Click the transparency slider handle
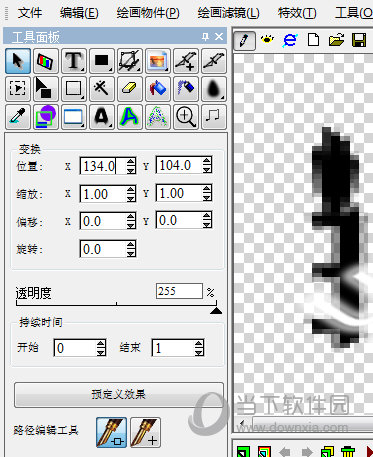Image resolution: width=373 pixels, height=457 pixels. 216,311
